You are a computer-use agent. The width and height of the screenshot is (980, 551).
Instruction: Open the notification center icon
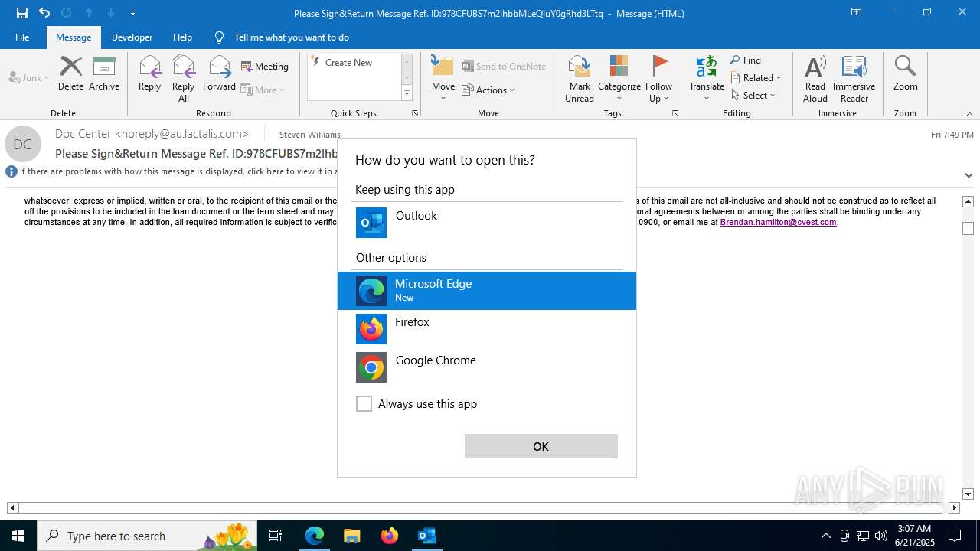[x=955, y=536]
